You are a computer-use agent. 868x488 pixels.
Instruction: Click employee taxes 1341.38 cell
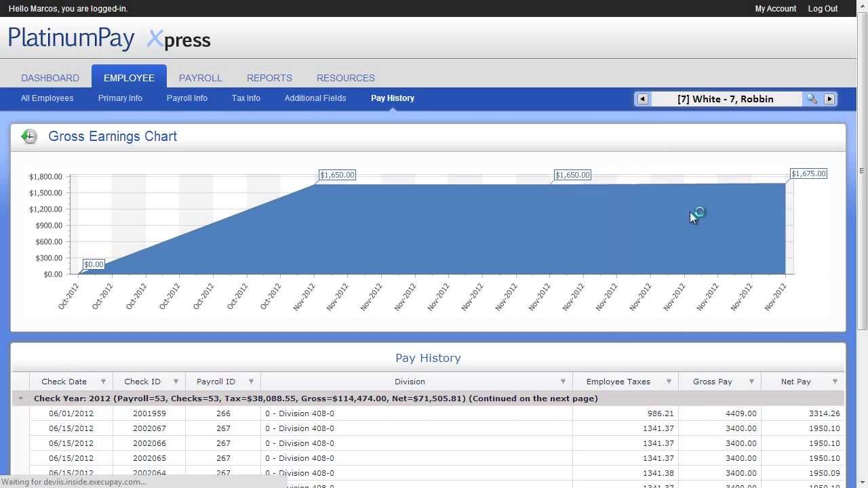(x=625, y=473)
